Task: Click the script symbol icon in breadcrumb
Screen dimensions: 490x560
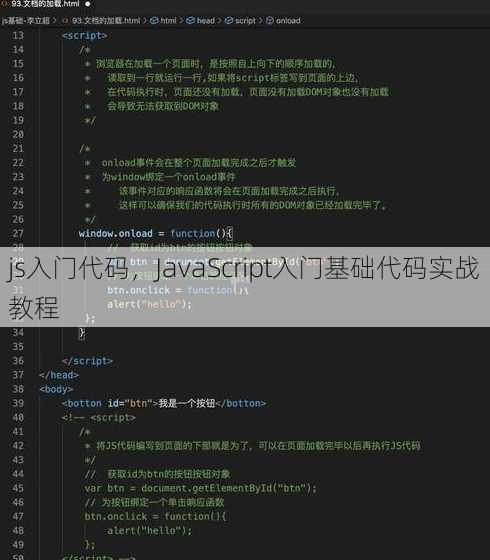Action: point(229,21)
